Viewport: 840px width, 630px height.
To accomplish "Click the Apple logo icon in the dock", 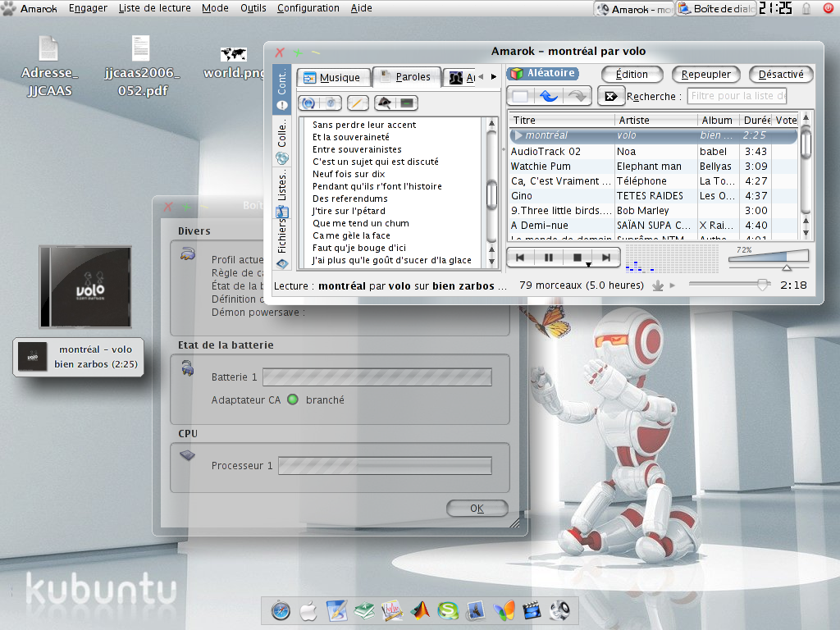I will click(x=308, y=610).
